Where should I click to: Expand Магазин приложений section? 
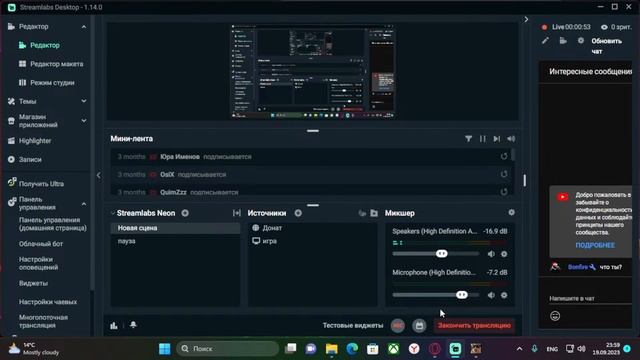tap(84, 120)
